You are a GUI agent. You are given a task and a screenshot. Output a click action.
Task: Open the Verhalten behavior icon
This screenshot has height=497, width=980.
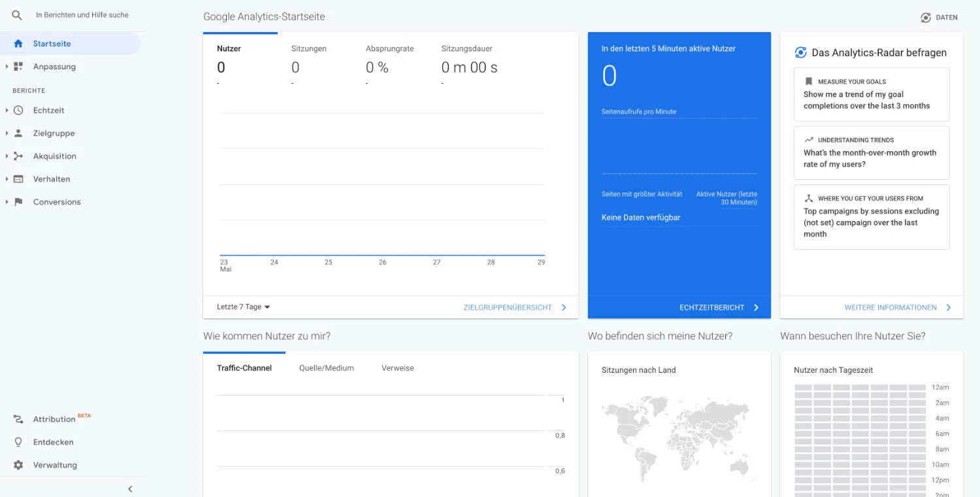point(18,179)
